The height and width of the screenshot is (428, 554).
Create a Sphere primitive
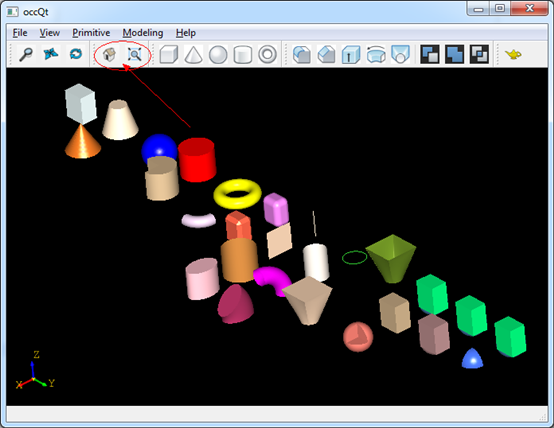[218, 55]
